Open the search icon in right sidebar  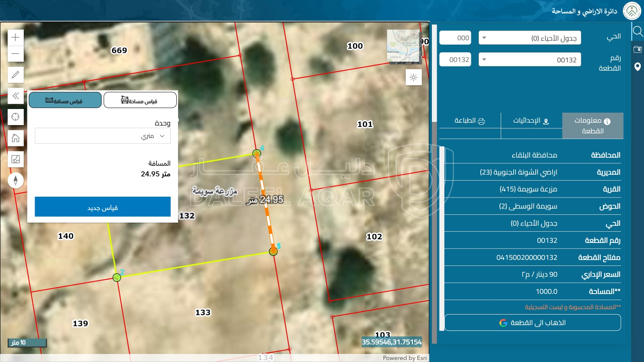[638, 31]
